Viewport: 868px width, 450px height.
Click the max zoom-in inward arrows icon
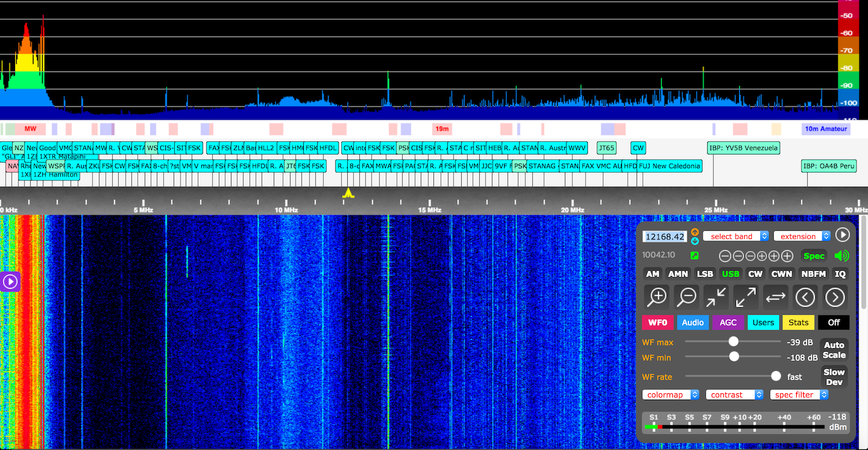716,297
